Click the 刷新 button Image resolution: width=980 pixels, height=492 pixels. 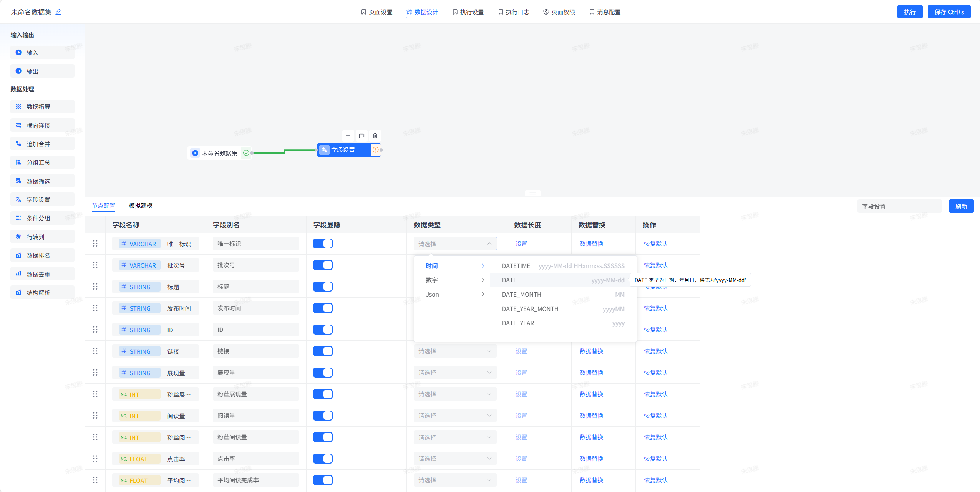click(961, 206)
